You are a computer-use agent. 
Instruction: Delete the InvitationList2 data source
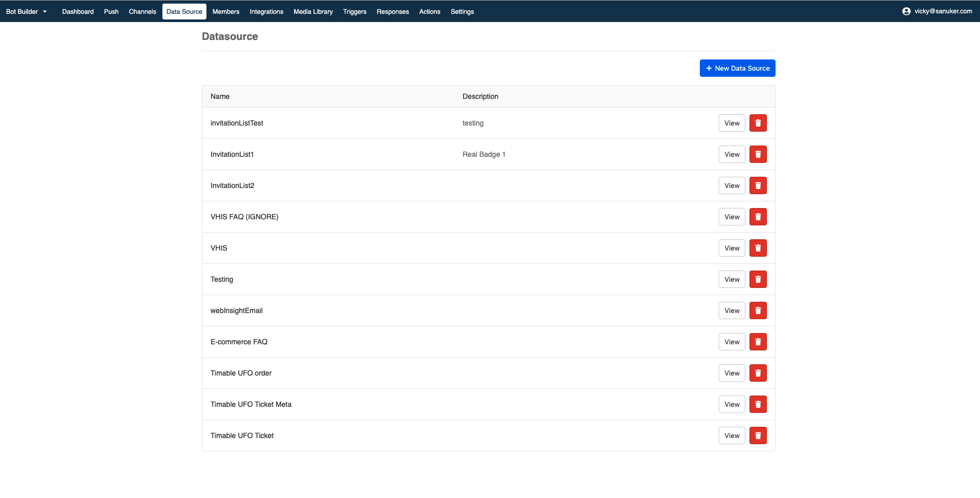click(x=758, y=185)
